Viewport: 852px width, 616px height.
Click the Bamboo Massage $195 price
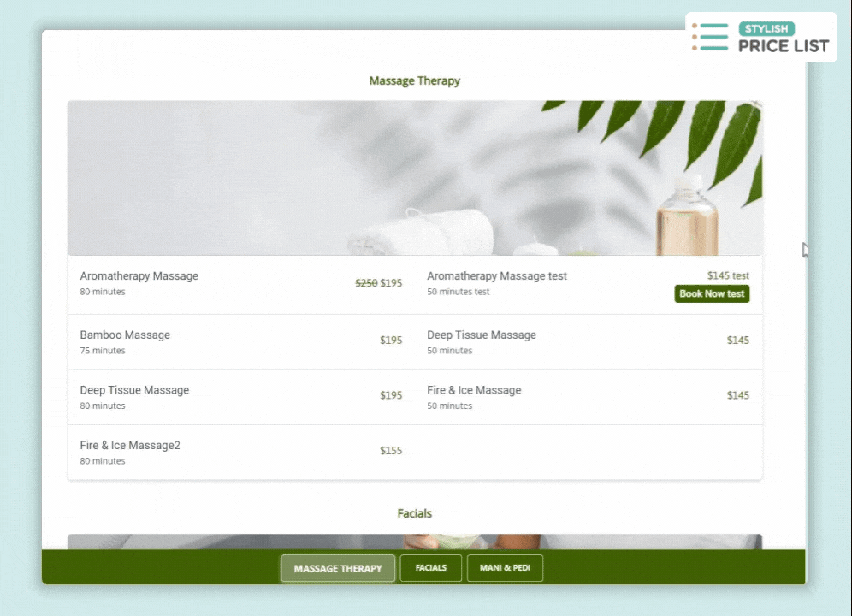391,341
